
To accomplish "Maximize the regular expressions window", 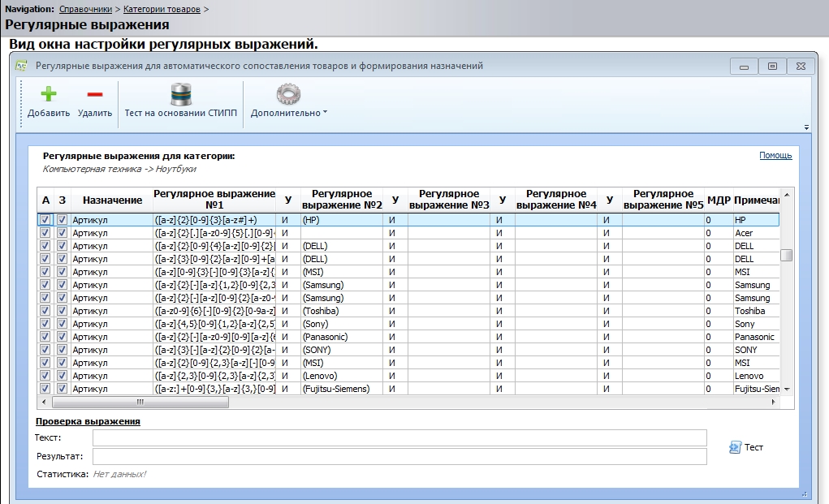I will pyautogui.click(x=772, y=66).
